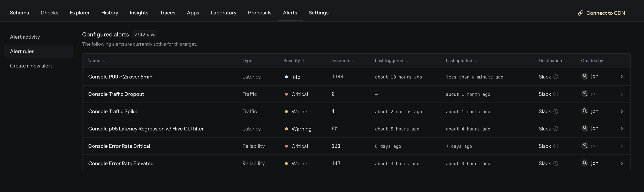This screenshot has width=644, height=192.
Task: Click the 121 incidents value
Action: point(336,146)
